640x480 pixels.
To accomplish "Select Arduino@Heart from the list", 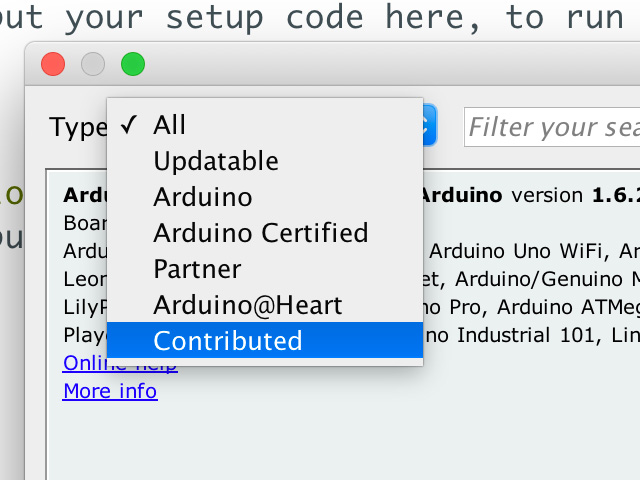I will (248, 305).
